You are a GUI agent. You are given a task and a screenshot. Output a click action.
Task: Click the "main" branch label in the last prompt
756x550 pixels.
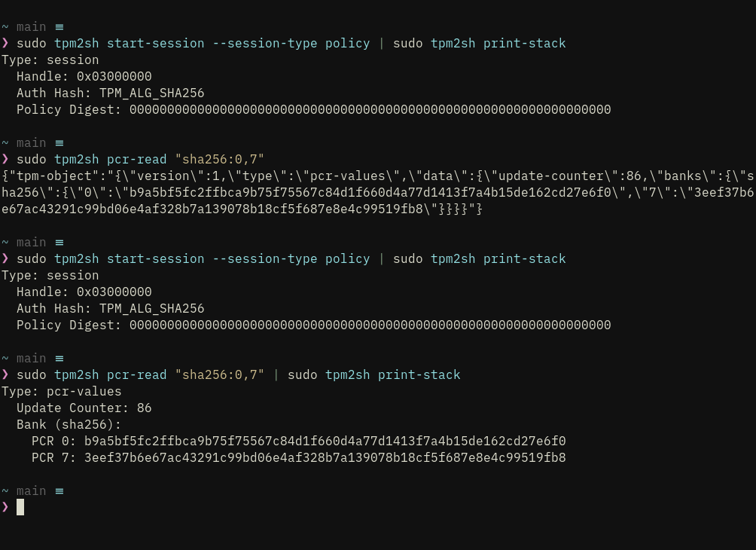(x=32, y=491)
